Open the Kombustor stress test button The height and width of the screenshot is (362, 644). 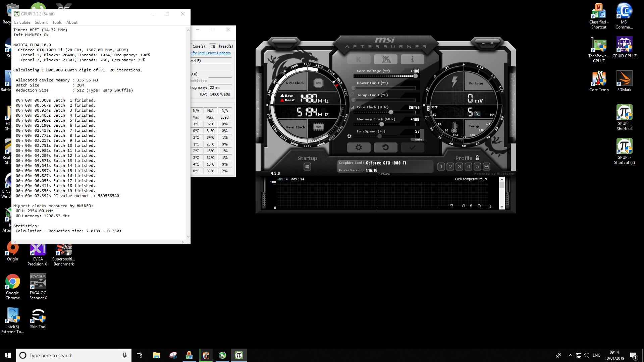(x=359, y=59)
